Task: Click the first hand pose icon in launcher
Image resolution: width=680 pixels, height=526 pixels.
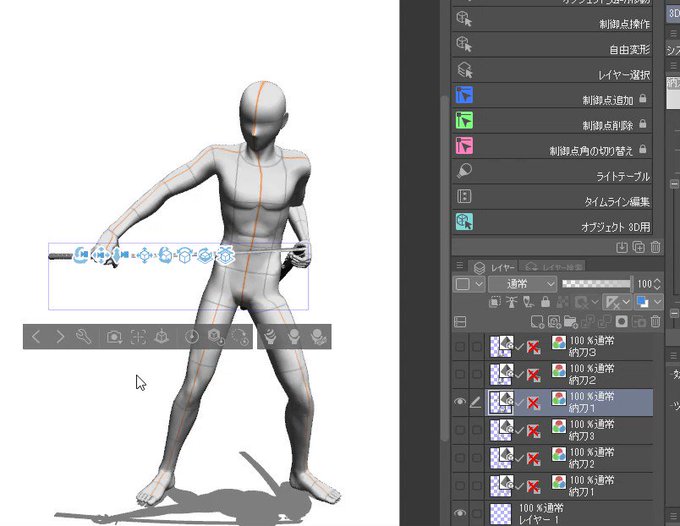Action: pos(270,337)
